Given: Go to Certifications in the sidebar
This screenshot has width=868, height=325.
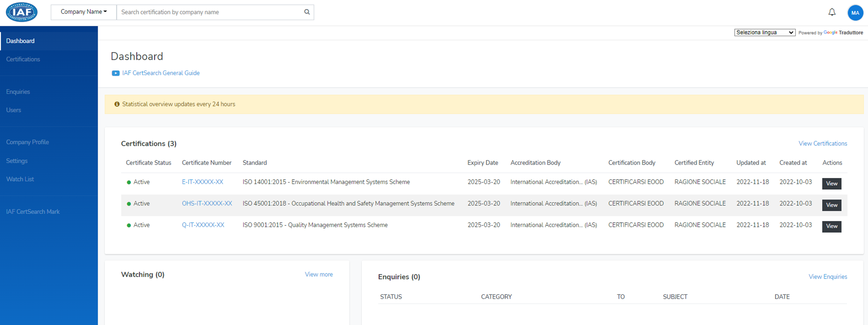Looking at the screenshot, I should (23, 59).
